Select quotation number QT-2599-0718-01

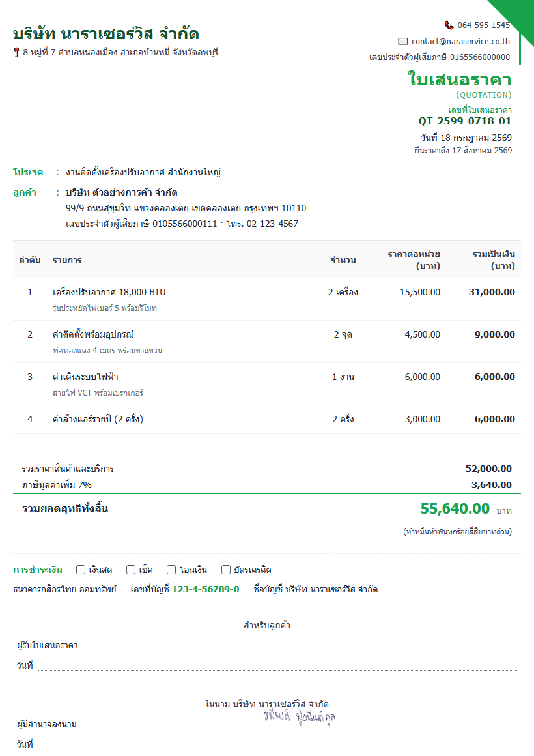click(x=464, y=121)
